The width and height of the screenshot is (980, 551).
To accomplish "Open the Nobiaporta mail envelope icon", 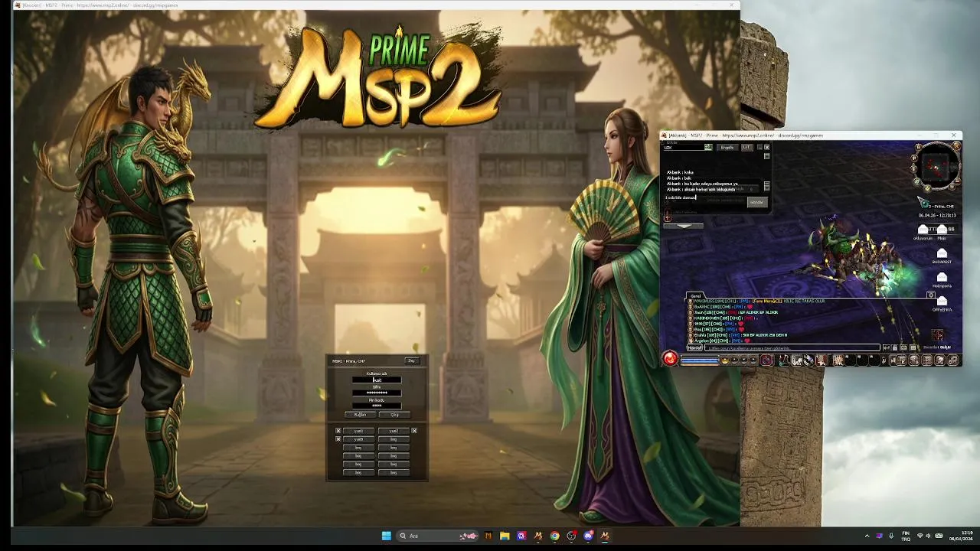I will [x=942, y=277].
